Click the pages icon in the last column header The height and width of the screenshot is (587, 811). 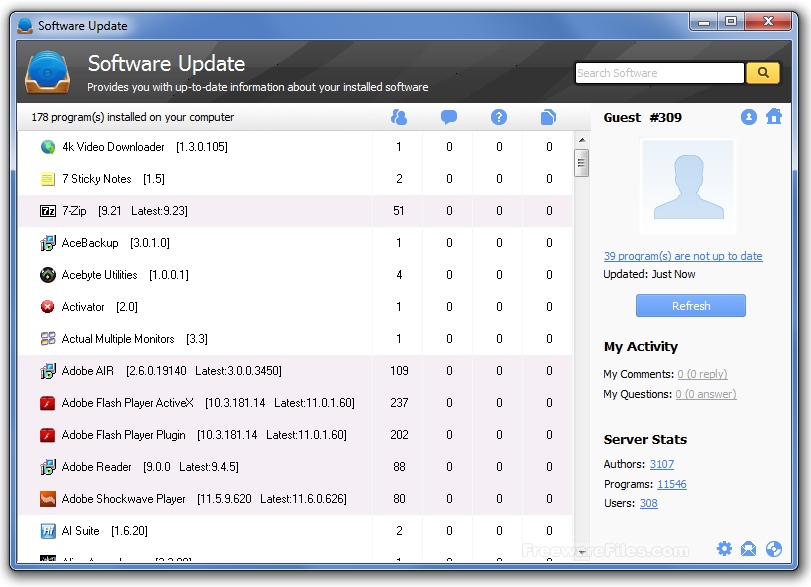(547, 117)
